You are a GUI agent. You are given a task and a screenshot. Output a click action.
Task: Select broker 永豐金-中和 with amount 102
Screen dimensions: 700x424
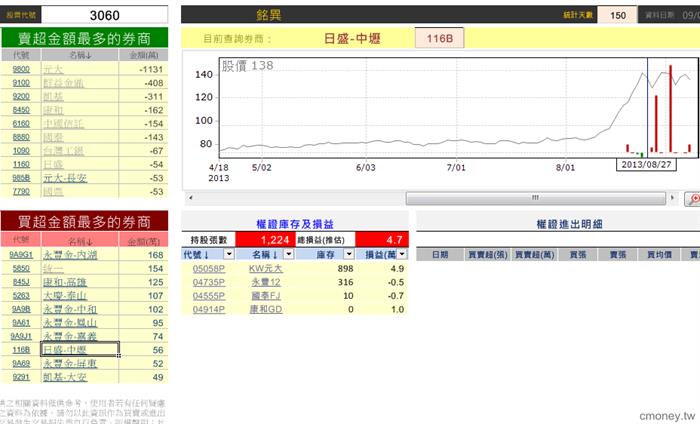[70, 309]
